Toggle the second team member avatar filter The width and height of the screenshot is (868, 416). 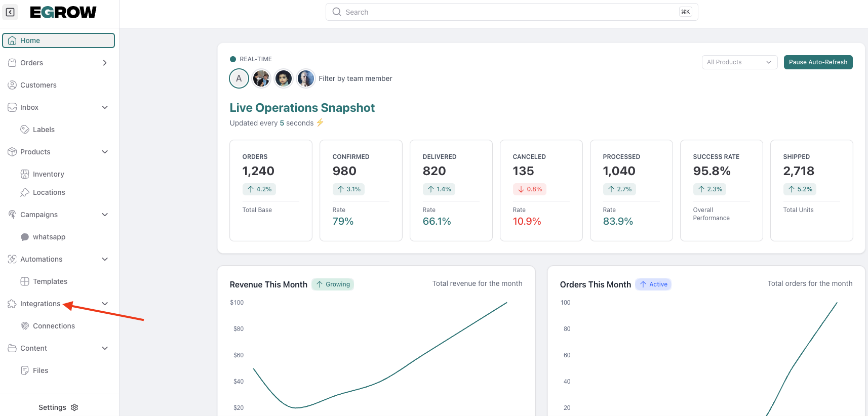click(261, 78)
